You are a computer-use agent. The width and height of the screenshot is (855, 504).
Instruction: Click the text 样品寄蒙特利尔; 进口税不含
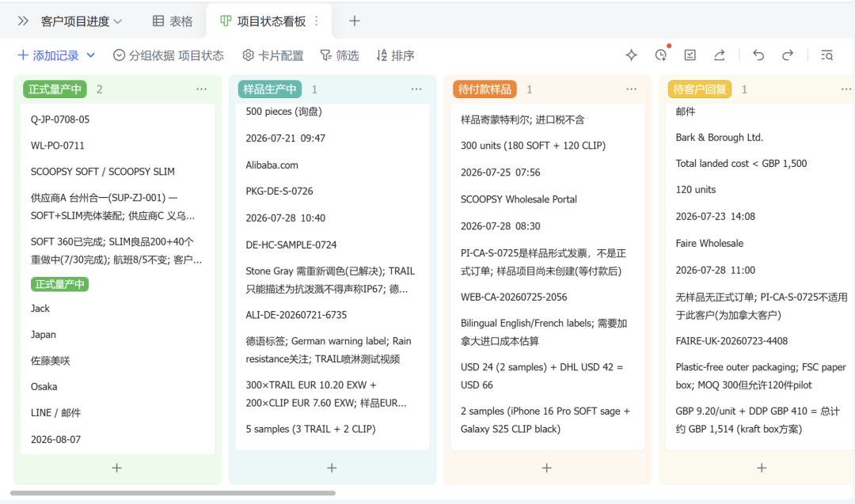click(522, 120)
